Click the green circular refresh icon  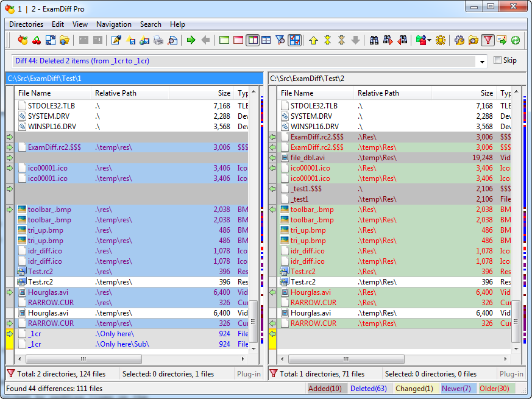[516, 40]
